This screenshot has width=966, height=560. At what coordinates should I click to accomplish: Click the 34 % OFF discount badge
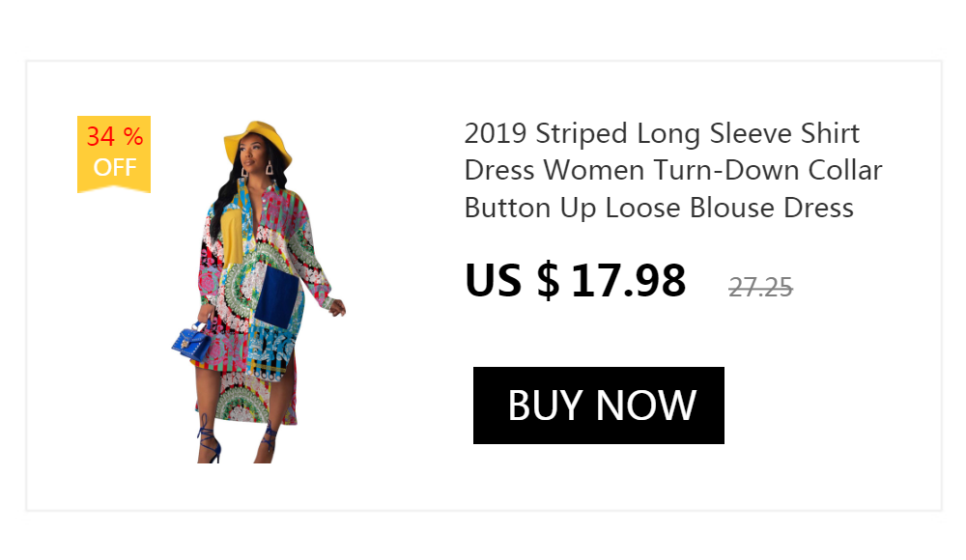[114, 154]
